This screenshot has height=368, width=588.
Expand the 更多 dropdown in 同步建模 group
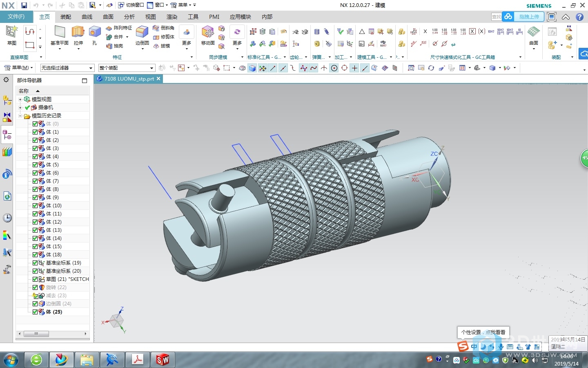tap(237, 48)
